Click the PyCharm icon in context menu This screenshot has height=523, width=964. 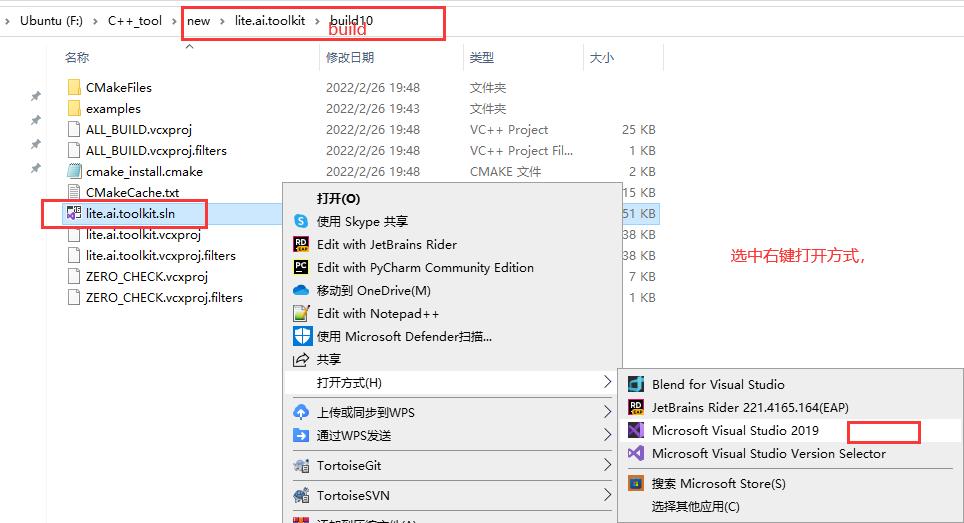301,267
